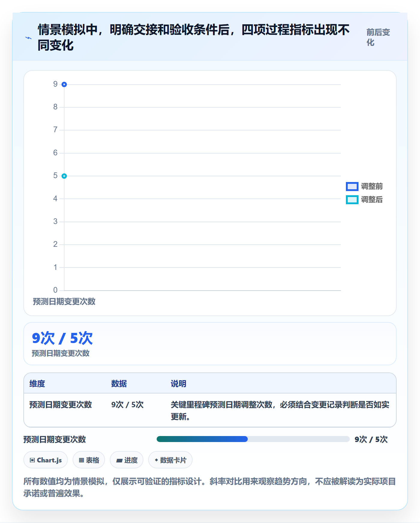
Task: Click the 维度 column header
Action: (x=37, y=384)
